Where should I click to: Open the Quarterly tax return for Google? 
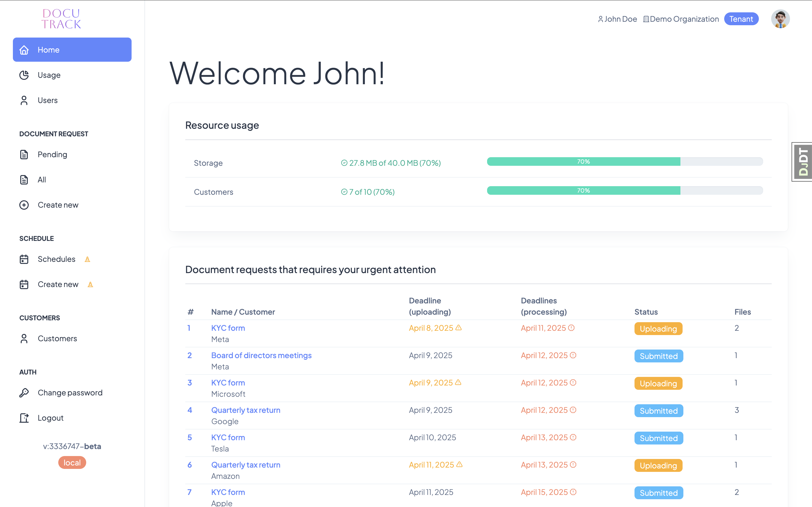(x=246, y=410)
